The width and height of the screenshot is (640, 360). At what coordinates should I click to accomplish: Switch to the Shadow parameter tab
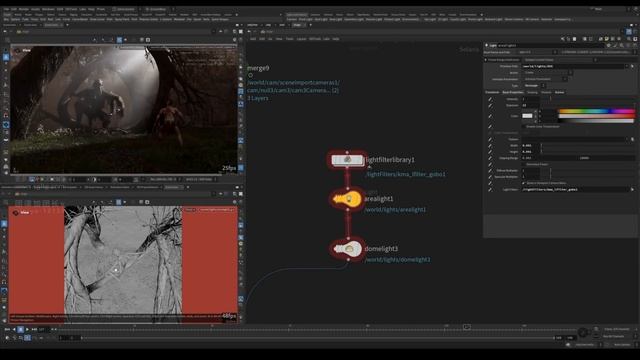point(546,92)
